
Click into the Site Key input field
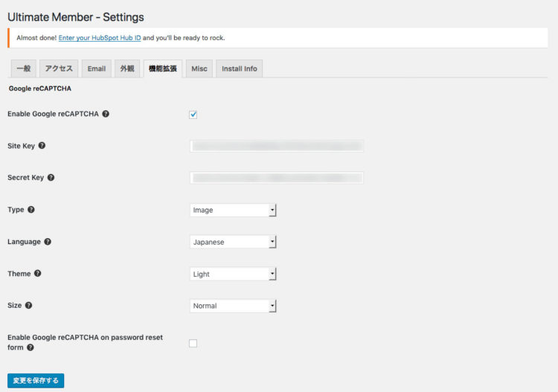(x=277, y=146)
